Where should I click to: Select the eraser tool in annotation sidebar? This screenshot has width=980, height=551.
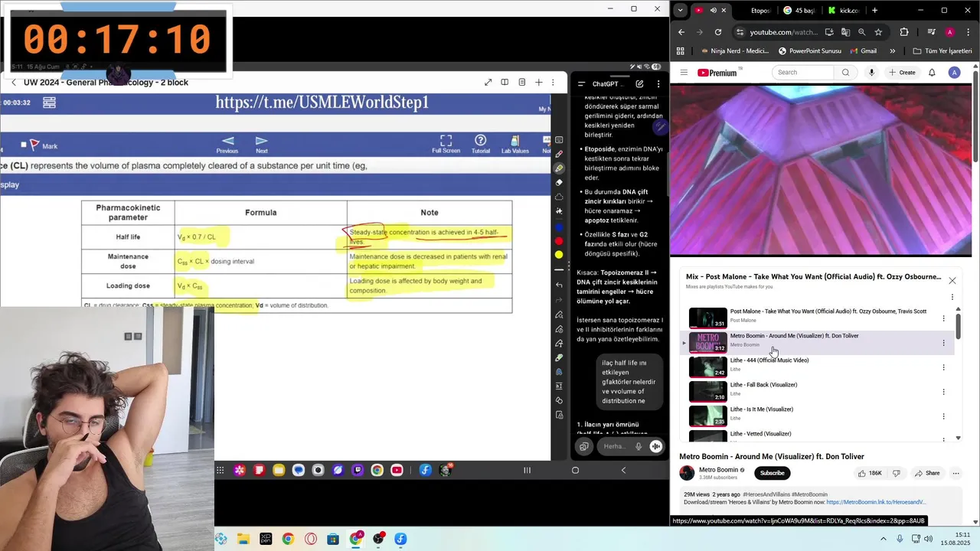point(559,183)
